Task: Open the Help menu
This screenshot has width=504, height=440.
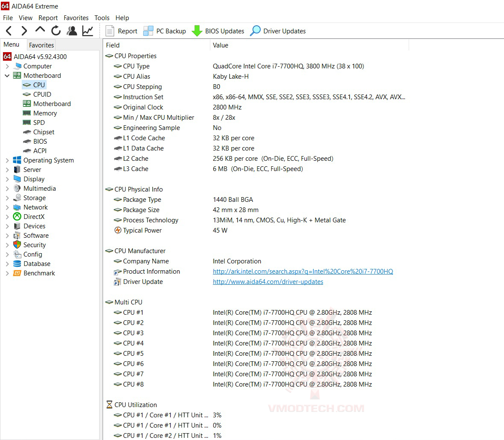Action: (x=122, y=18)
